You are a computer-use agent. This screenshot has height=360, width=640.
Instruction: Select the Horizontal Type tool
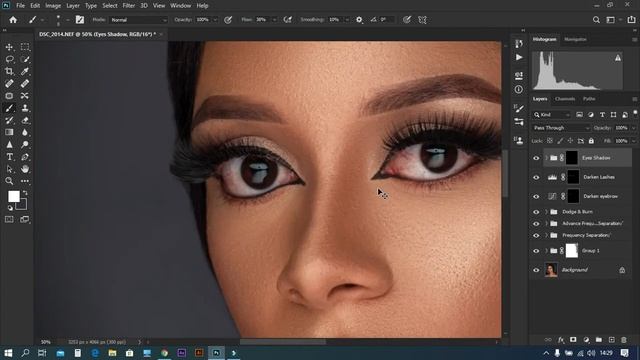9,157
